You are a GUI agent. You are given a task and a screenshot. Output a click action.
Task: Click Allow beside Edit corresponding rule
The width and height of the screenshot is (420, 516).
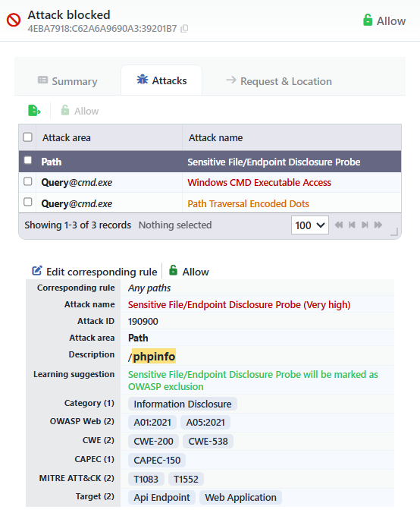(x=189, y=272)
